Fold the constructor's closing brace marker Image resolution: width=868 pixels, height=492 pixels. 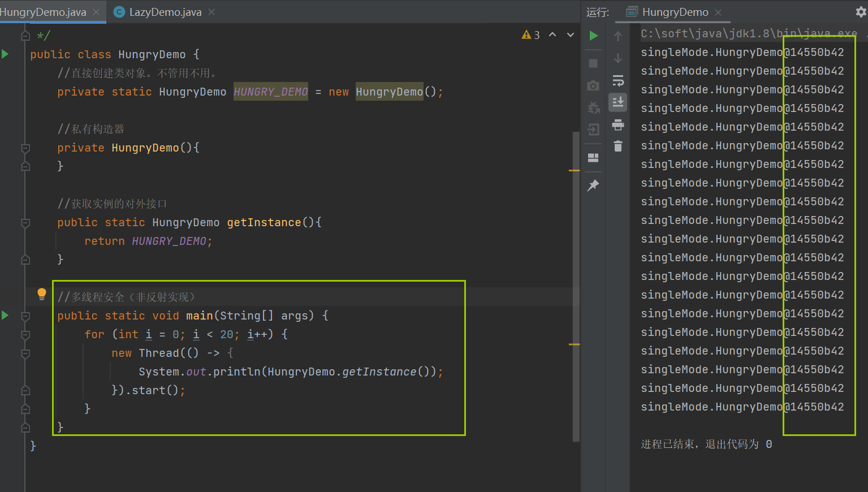pos(25,166)
